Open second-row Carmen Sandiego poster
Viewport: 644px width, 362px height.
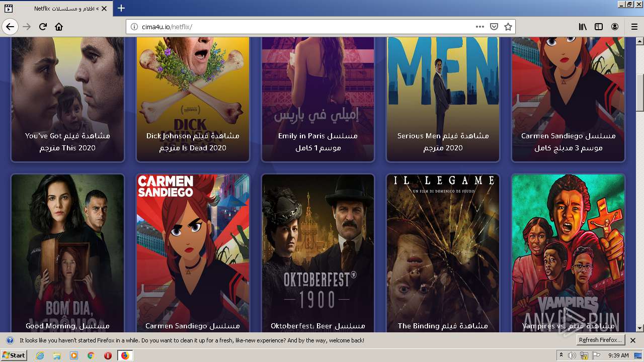(193, 253)
